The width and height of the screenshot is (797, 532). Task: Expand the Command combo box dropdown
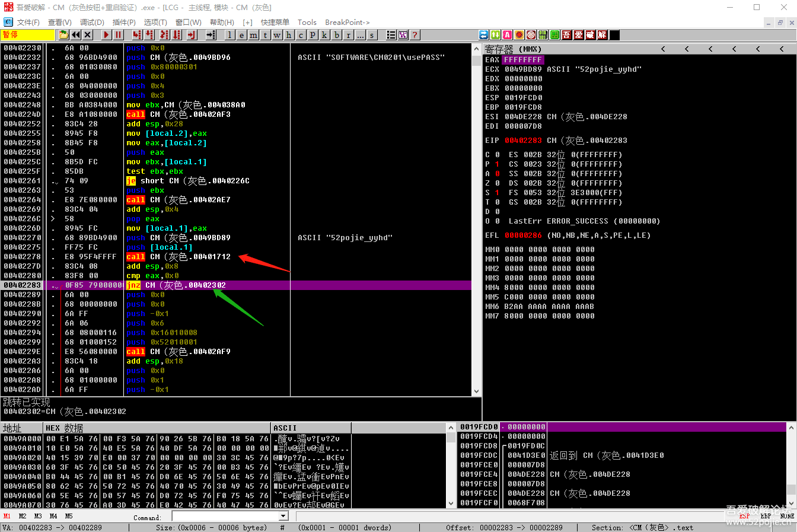[x=283, y=517]
